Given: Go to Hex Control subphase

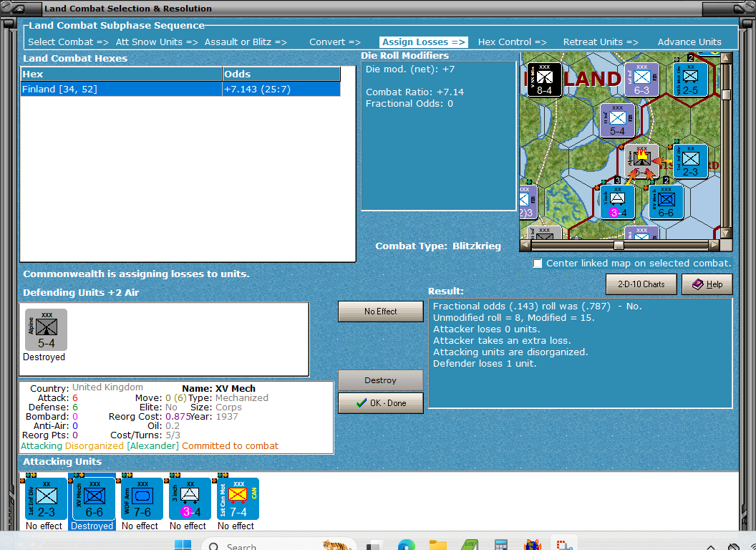Looking at the screenshot, I should [x=512, y=42].
